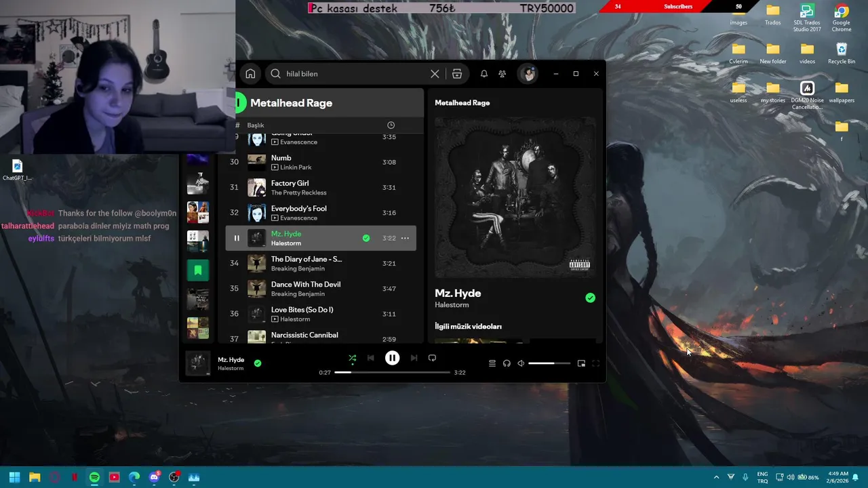Open the Recycle Bin

point(842,54)
